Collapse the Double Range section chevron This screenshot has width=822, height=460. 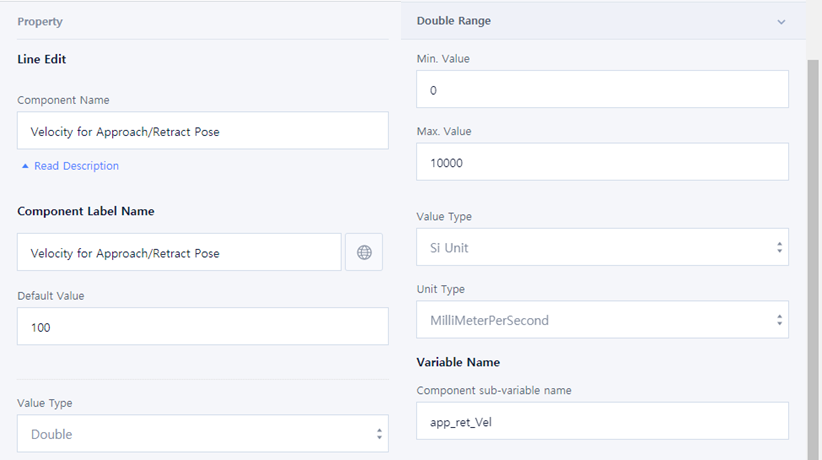click(x=781, y=21)
